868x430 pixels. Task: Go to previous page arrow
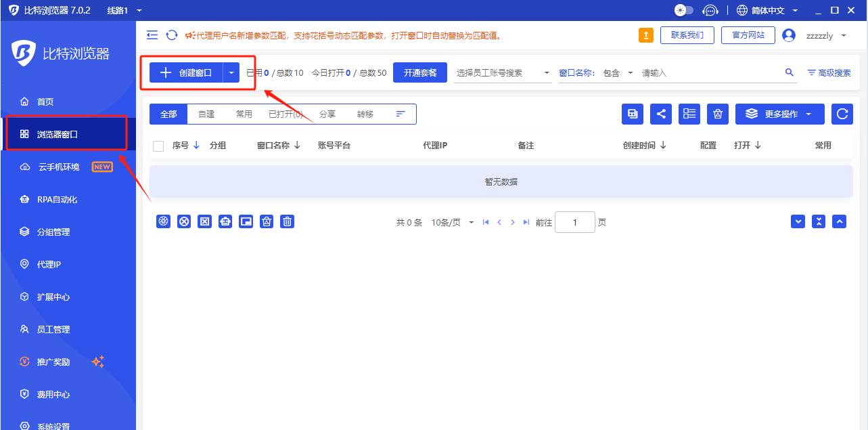point(499,222)
